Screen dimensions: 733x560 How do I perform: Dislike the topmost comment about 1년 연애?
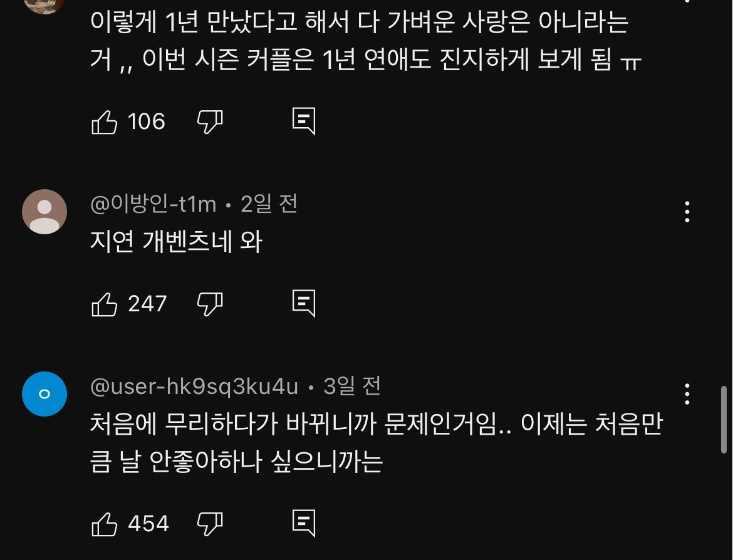[211, 122]
